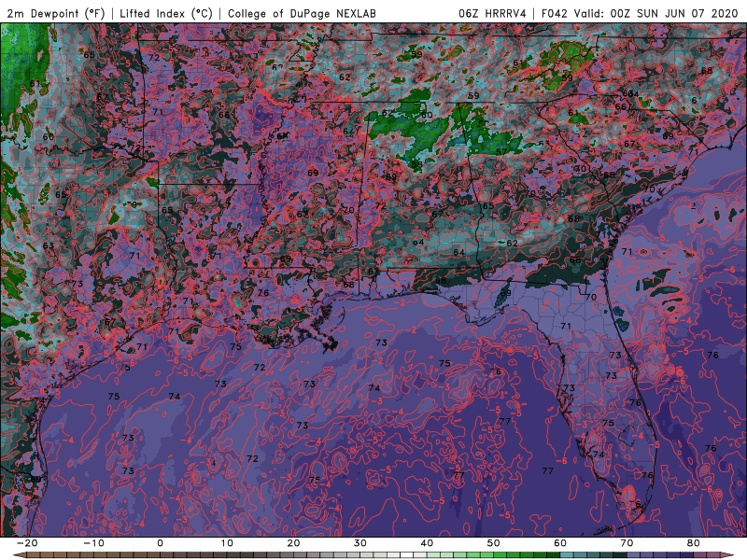
Task: Click the -10 tick label on the colorbar
Action: 93,543
